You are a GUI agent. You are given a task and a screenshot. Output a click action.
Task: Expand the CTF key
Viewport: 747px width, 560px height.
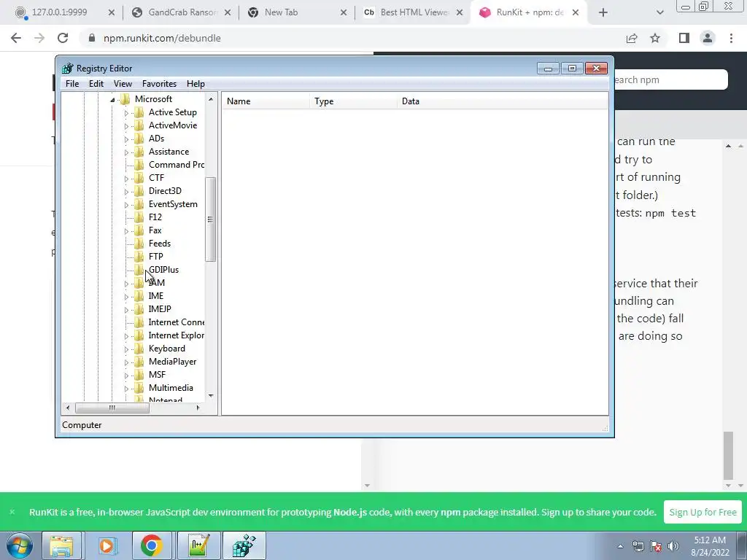(x=126, y=179)
